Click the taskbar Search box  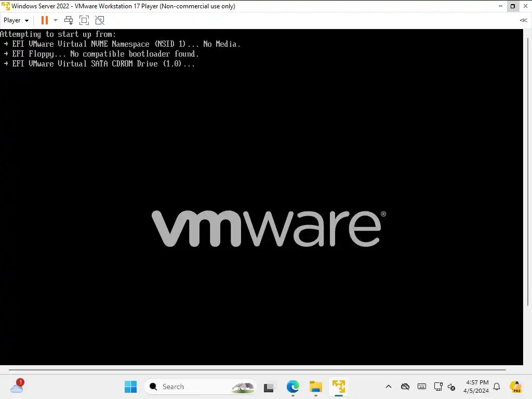click(x=201, y=387)
